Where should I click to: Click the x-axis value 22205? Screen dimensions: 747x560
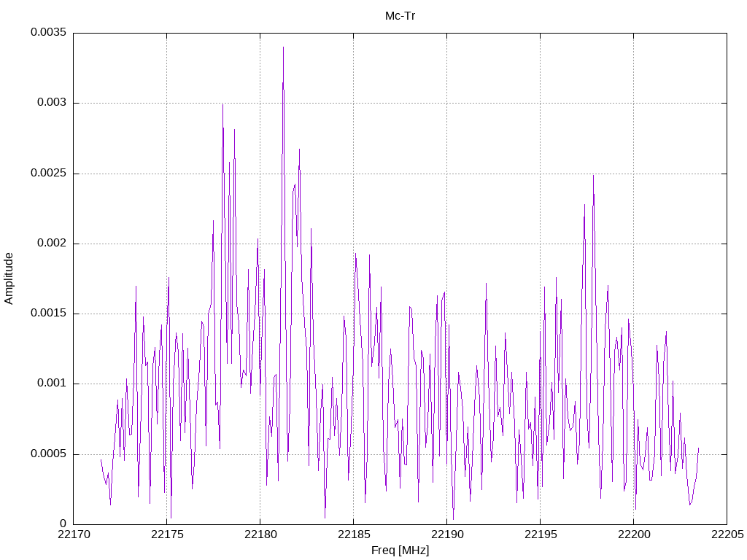[727, 534]
